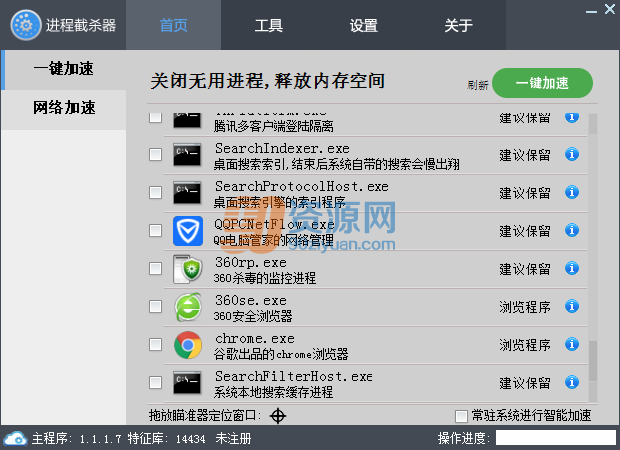Click 建议保留 label for 360rp.exe
This screenshot has height=450, width=620.
(525, 269)
